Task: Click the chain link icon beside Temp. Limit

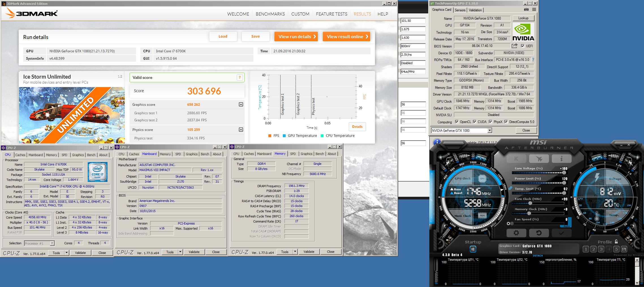Action: [x=510, y=188]
